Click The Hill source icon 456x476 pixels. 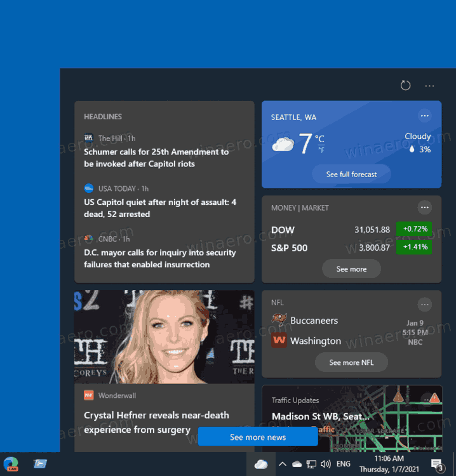coord(88,138)
